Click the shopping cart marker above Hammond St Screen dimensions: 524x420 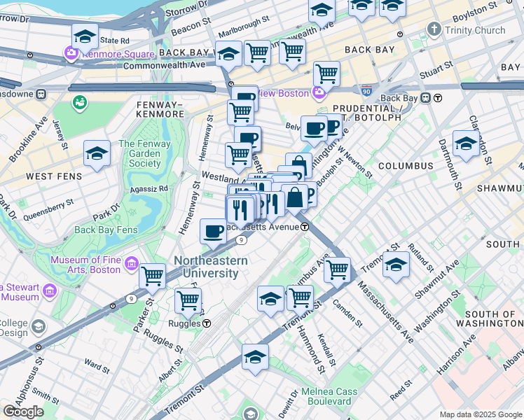point(300,300)
